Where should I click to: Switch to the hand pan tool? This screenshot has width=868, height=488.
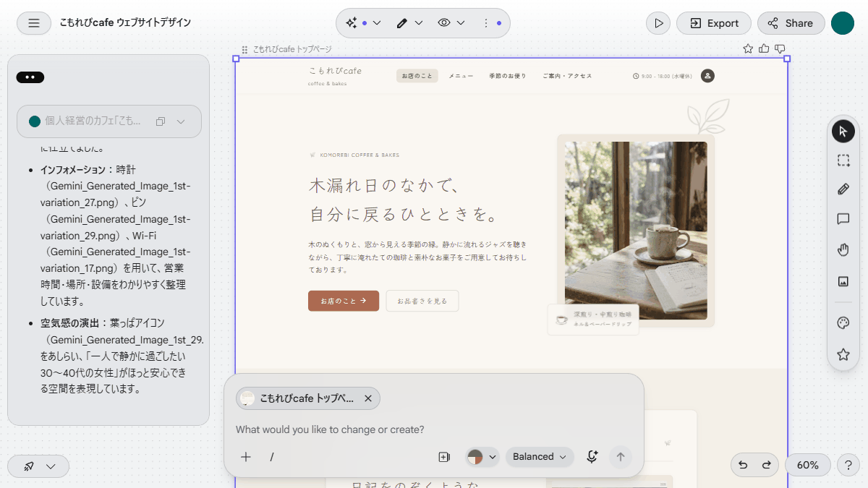(x=843, y=250)
